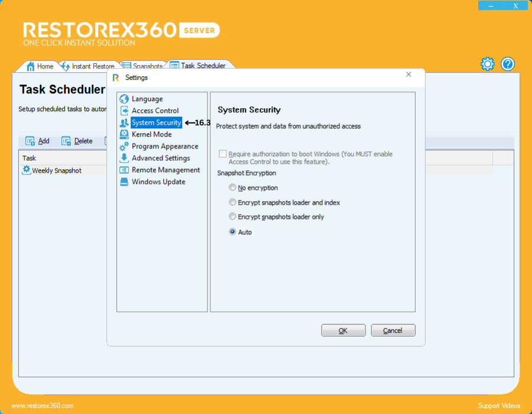
Task: Click the Snapshots tab list icon
Action: [126, 66]
